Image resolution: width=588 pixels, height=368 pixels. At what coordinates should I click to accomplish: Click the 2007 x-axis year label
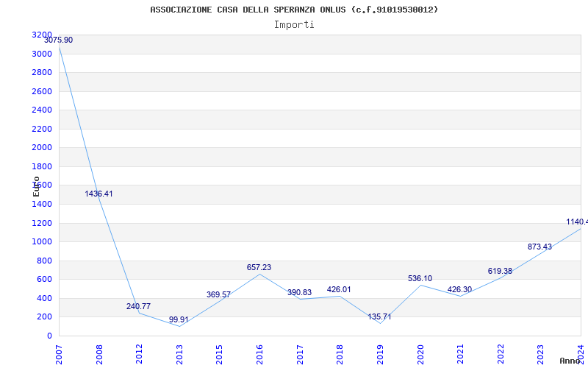[x=59, y=354]
